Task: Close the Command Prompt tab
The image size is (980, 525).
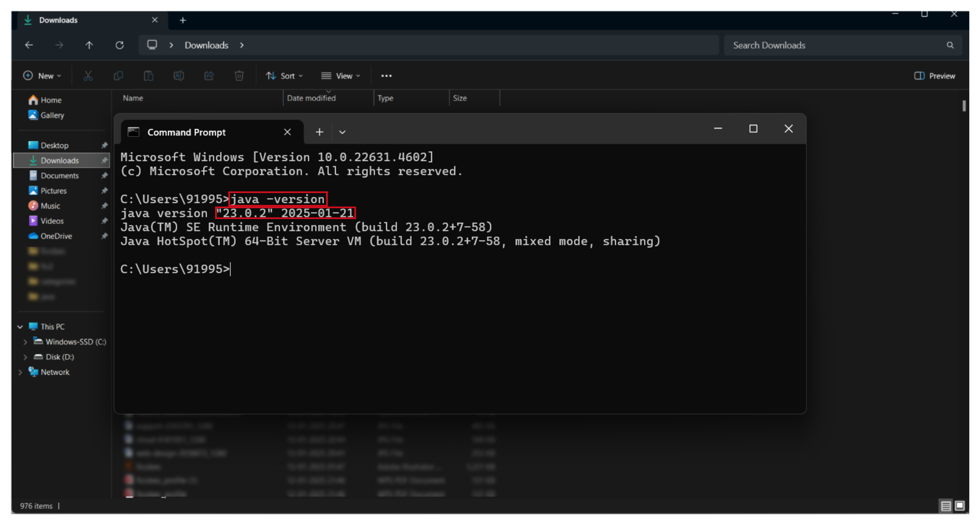Action: 287,132
